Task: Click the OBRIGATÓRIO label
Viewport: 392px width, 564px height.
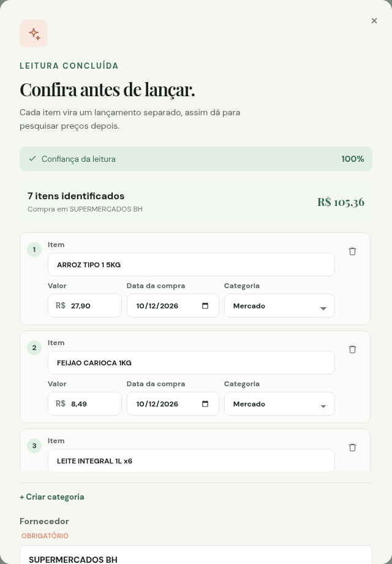Action: coord(45,536)
